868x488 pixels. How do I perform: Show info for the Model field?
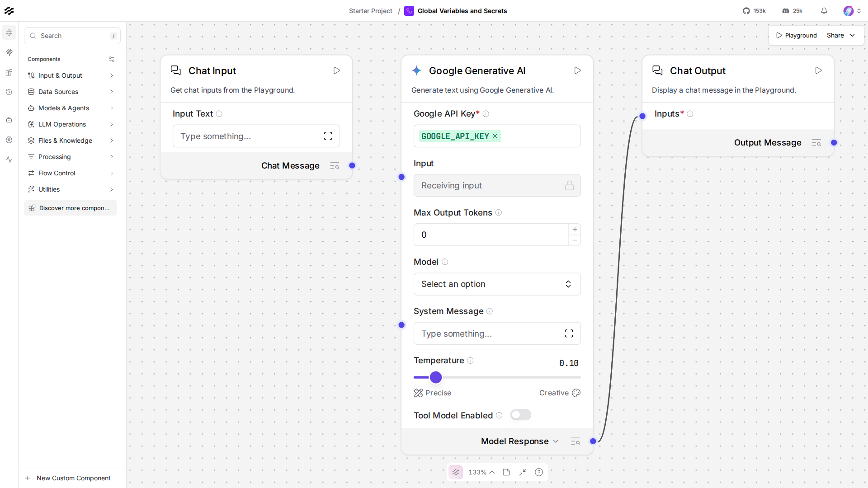click(x=445, y=262)
